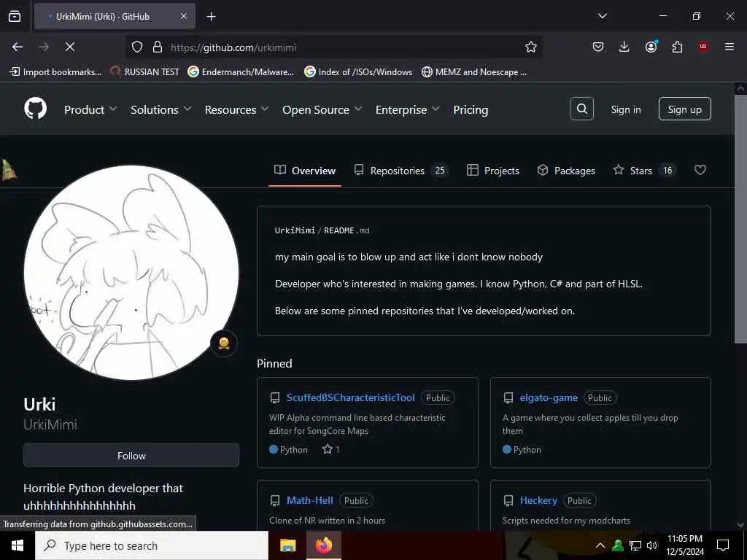Click the Sign up button

pyautogui.click(x=684, y=109)
